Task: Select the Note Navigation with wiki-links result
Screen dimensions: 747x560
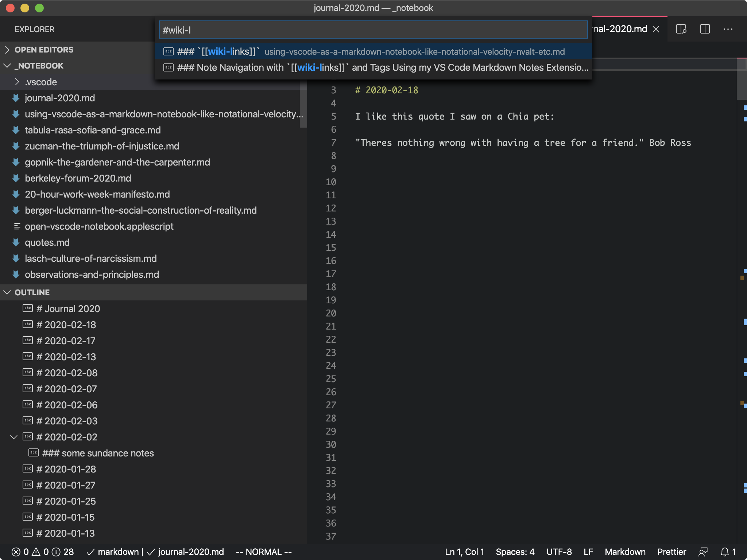Action: coord(373,67)
